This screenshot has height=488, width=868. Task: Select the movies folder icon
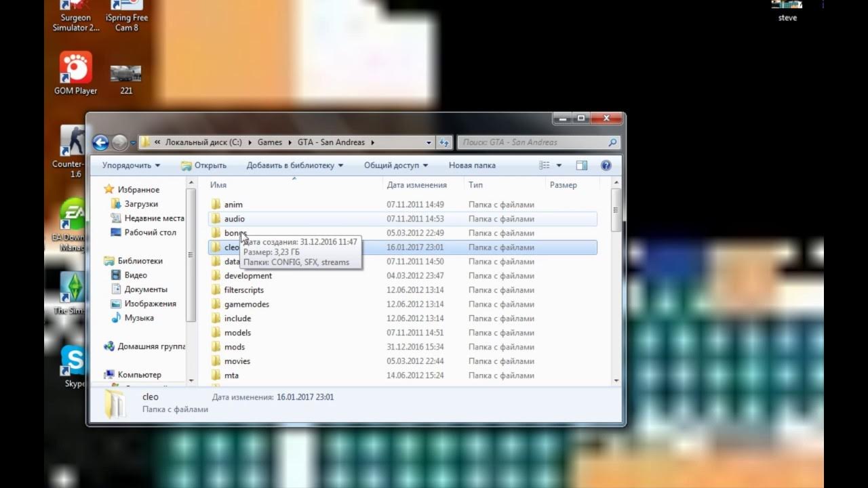pyautogui.click(x=216, y=361)
